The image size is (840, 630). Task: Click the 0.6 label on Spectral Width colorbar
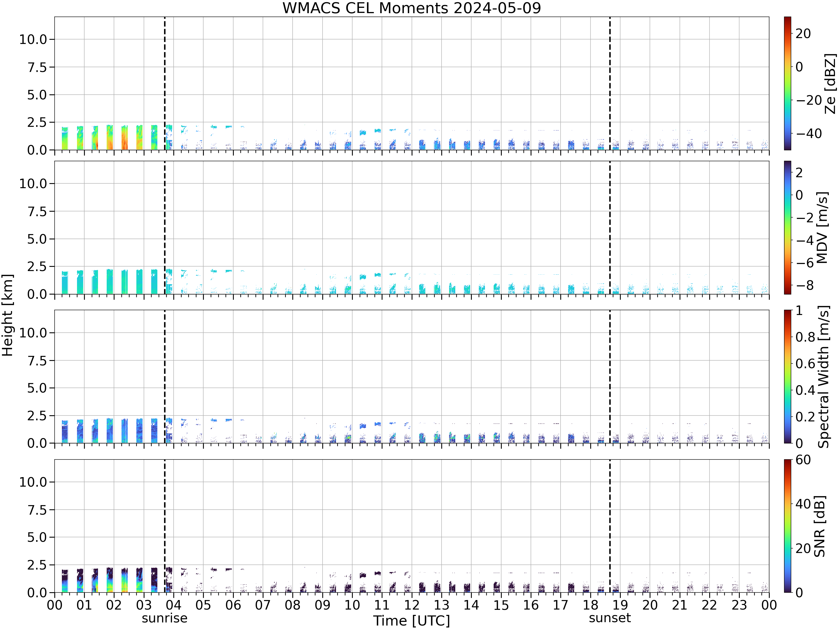tap(806, 363)
